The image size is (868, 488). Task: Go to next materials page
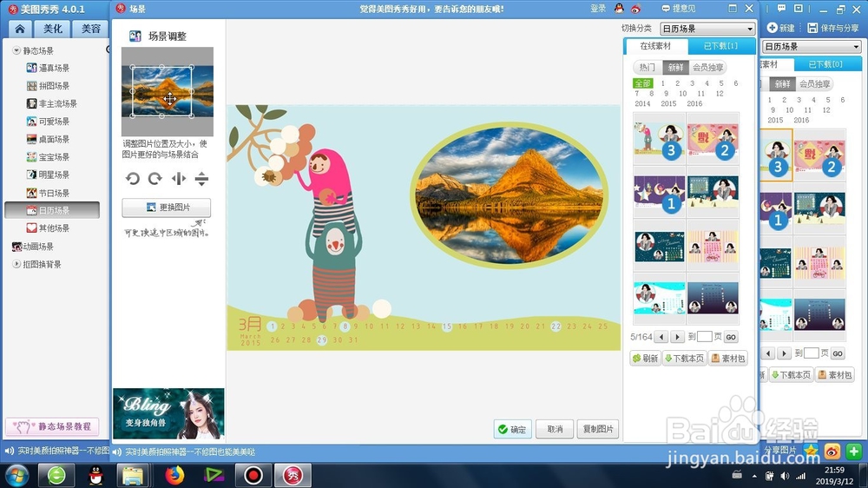tap(678, 337)
